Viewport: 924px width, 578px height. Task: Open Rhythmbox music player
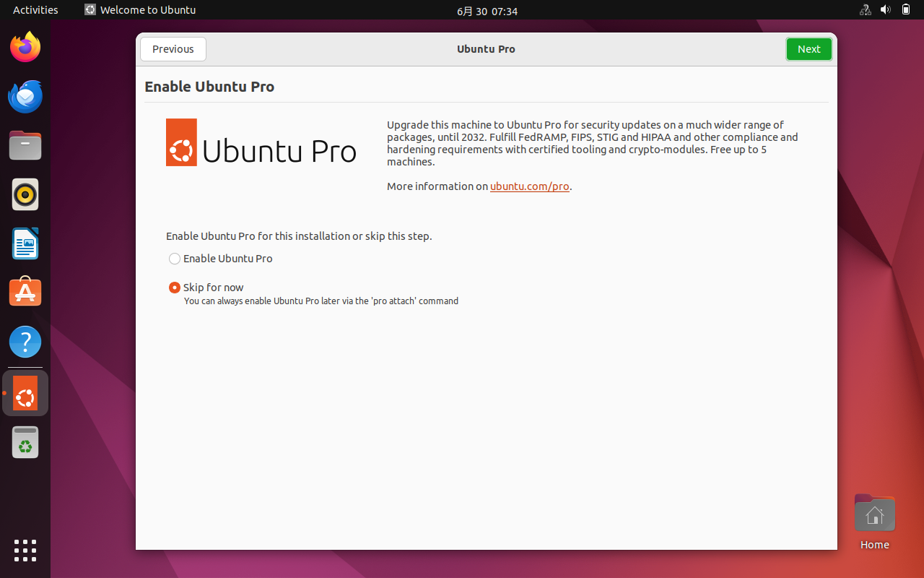coord(25,194)
